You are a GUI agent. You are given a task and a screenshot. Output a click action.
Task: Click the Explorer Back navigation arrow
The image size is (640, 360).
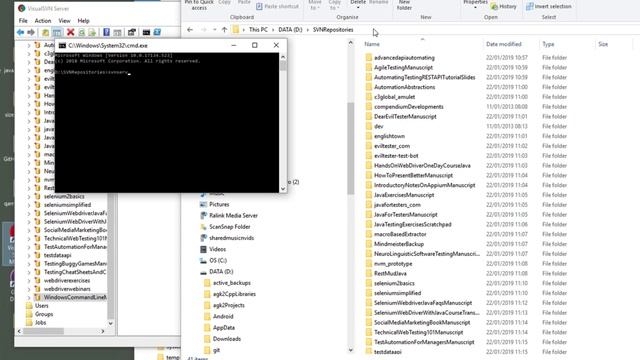point(190,30)
